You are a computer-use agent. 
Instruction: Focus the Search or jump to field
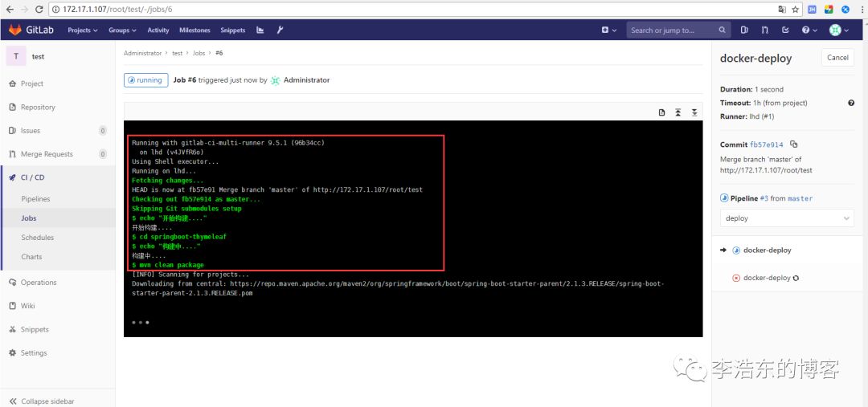click(678, 30)
